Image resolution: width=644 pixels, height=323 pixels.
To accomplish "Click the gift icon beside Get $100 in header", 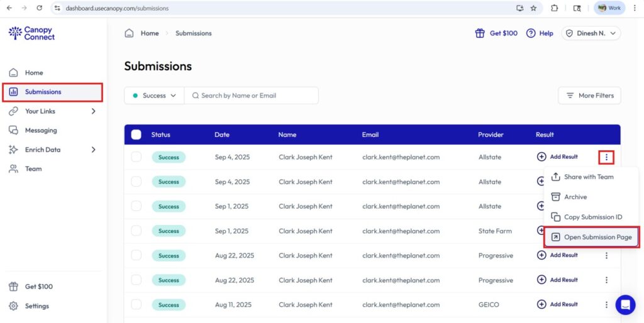I will [x=480, y=33].
